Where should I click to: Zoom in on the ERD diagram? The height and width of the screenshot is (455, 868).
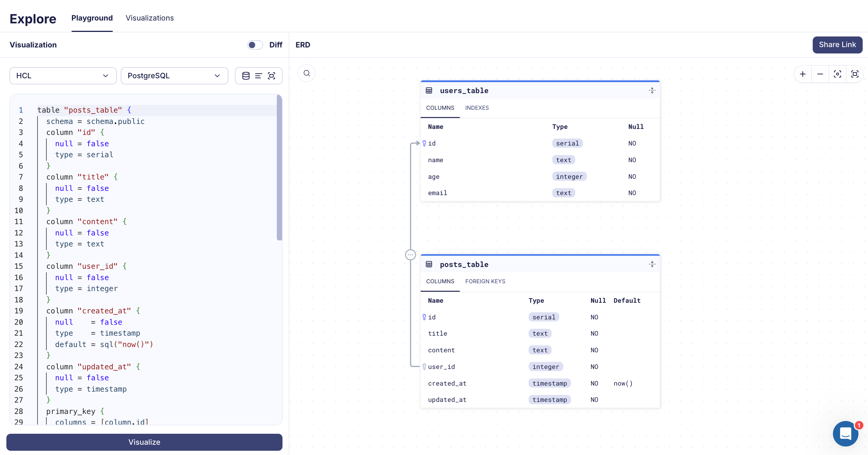point(802,74)
